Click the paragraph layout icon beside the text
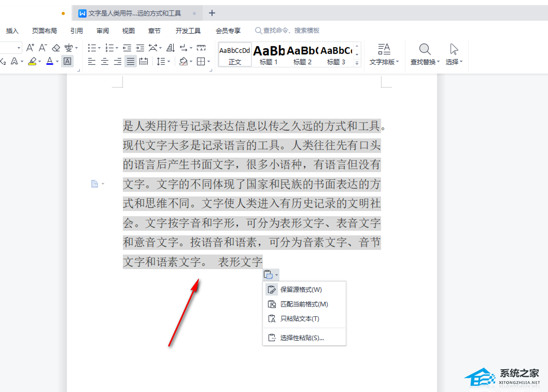Image resolution: width=548 pixels, height=392 pixels. tap(94, 184)
